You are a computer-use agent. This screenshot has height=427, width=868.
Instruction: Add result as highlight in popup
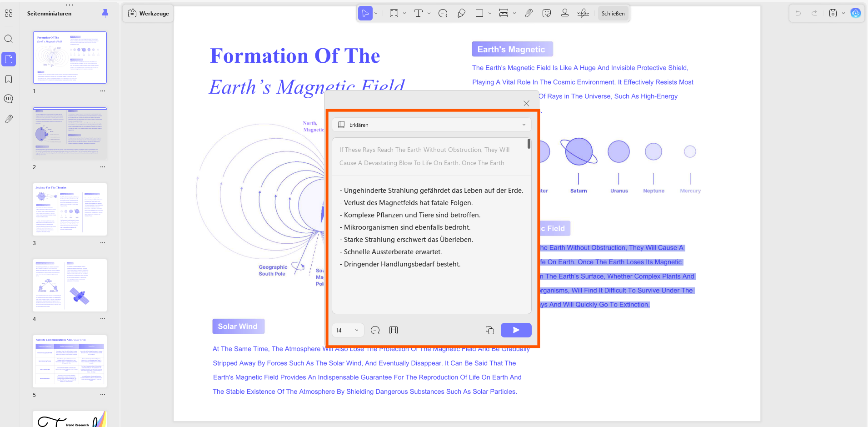394,330
